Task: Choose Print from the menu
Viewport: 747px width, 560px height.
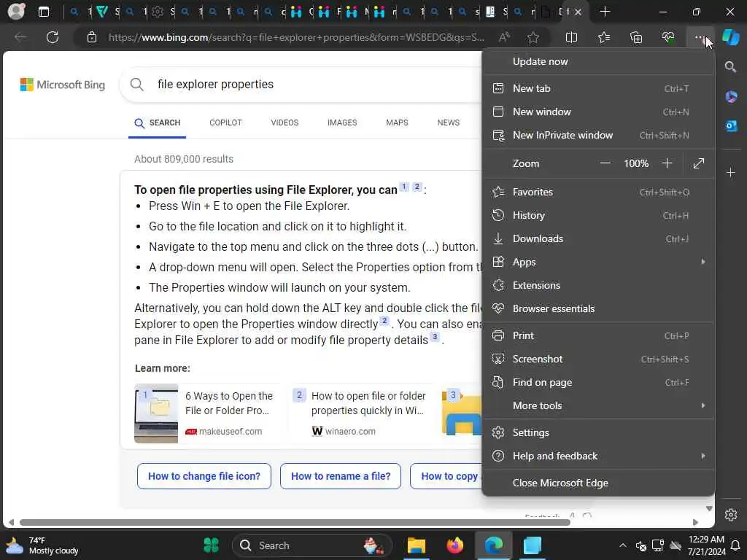Action: pyautogui.click(x=598, y=335)
